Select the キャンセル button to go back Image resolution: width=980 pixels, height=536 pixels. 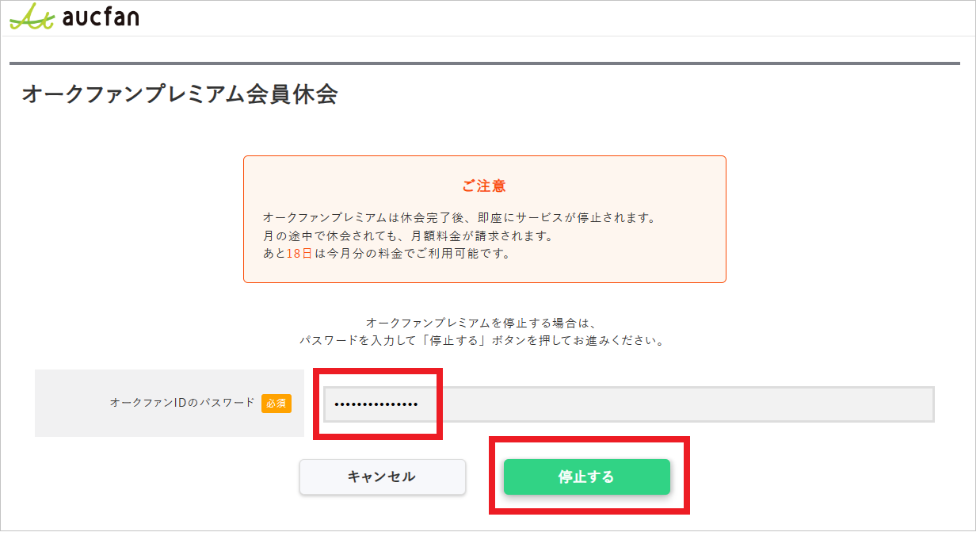click(x=382, y=477)
